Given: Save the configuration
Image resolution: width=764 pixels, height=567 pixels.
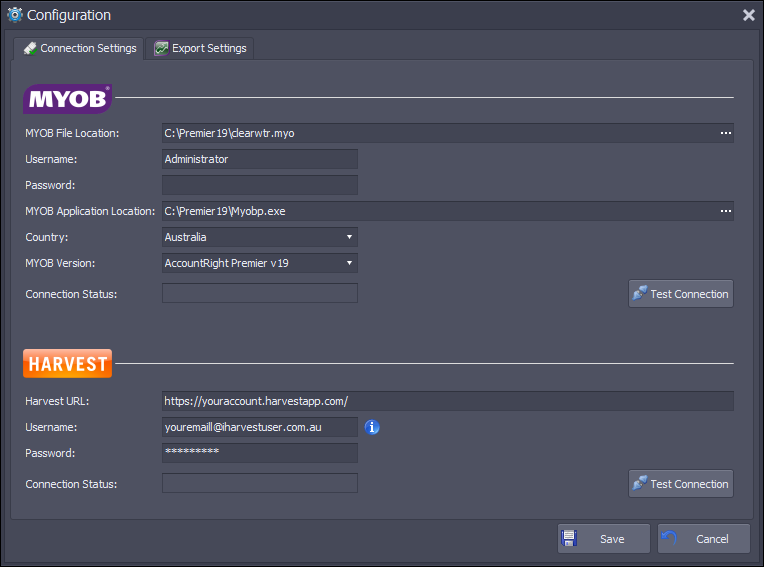Looking at the screenshot, I should coord(604,539).
